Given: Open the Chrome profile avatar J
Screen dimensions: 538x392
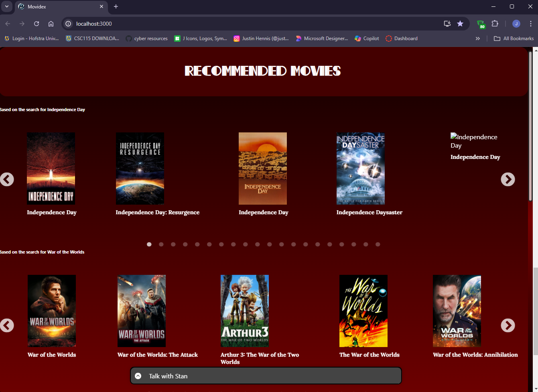Looking at the screenshot, I should [516, 24].
